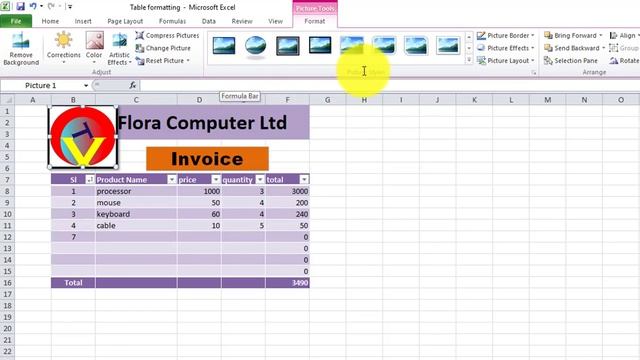This screenshot has width=640, height=360.
Task: Click the Name Box showing Picture 1
Action: click(41, 85)
